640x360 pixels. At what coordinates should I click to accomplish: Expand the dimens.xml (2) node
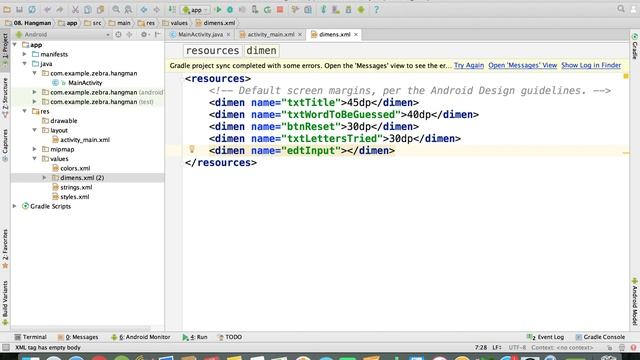coord(44,178)
